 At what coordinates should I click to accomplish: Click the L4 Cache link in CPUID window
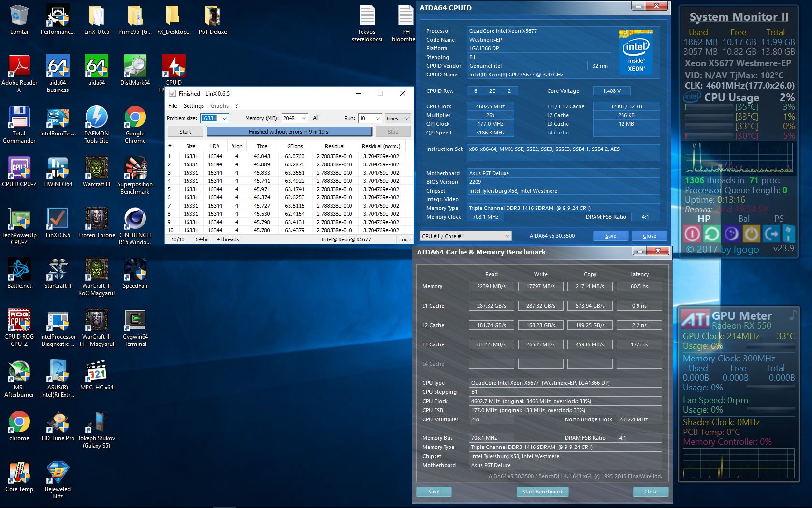(558, 133)
